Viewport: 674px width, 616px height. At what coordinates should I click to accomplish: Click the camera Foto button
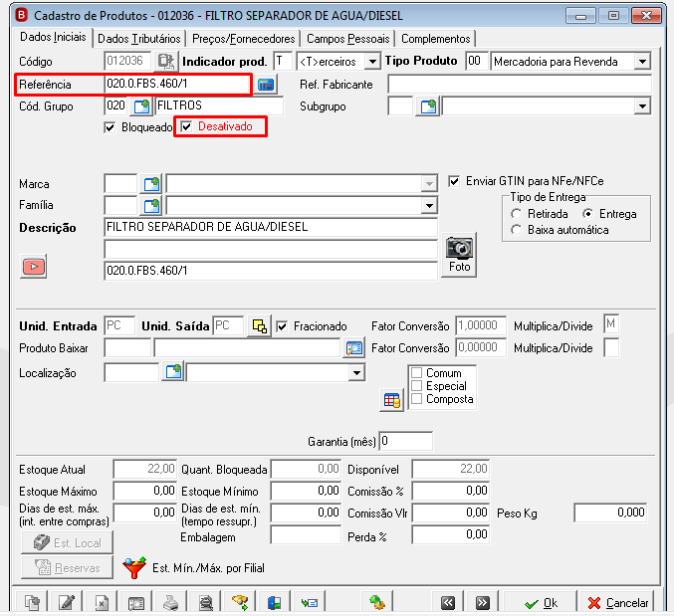click(459, 255)
